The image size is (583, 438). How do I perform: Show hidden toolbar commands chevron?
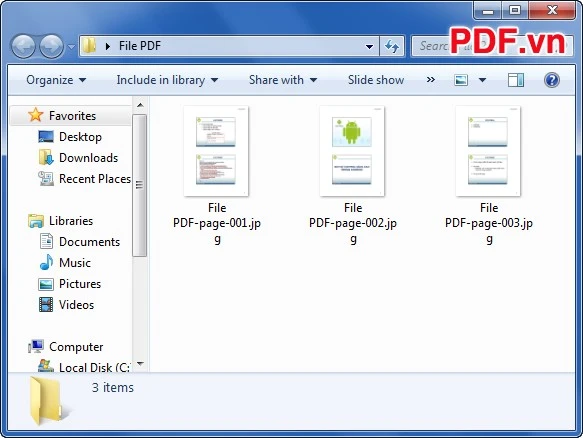tap(431, 80)
